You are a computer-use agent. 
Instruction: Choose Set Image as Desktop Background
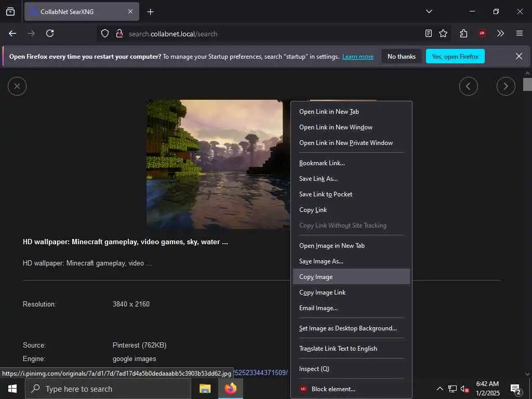pos(351,328)
